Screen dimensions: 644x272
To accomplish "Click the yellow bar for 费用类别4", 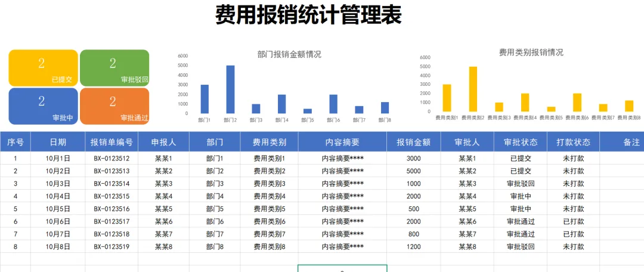I will tap(525, 103).
